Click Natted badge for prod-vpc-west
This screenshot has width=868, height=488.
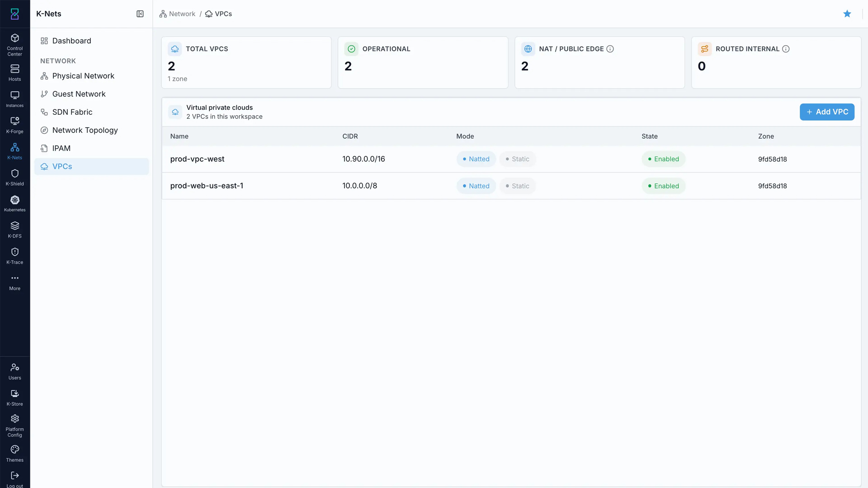(476, 159)
